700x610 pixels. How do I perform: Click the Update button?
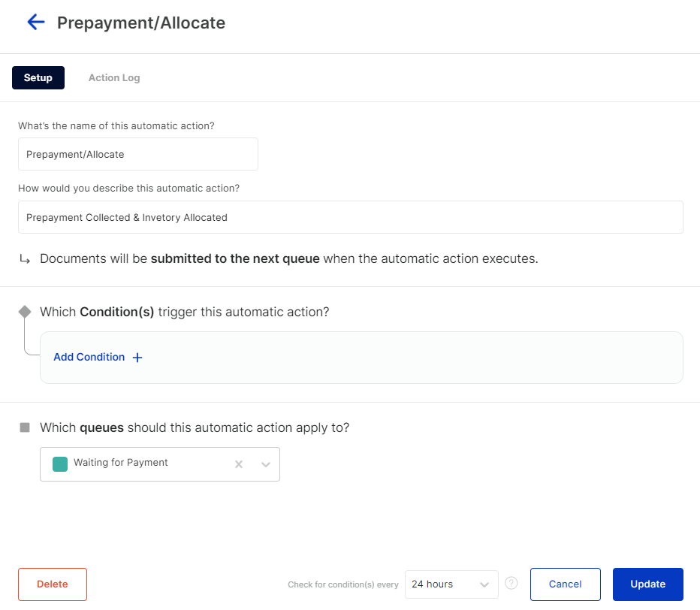(647, 584)
